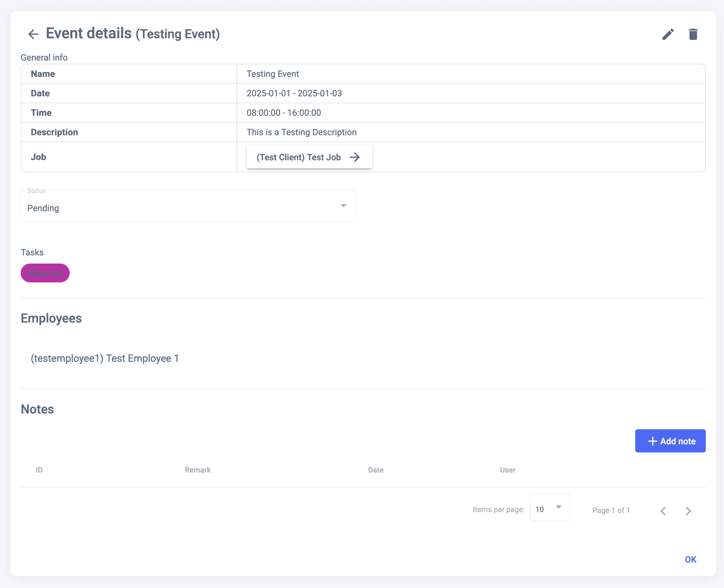Sort by ID column header
Image resolution: width=724 pixels, height=588 pixels.
click(39, 470)
